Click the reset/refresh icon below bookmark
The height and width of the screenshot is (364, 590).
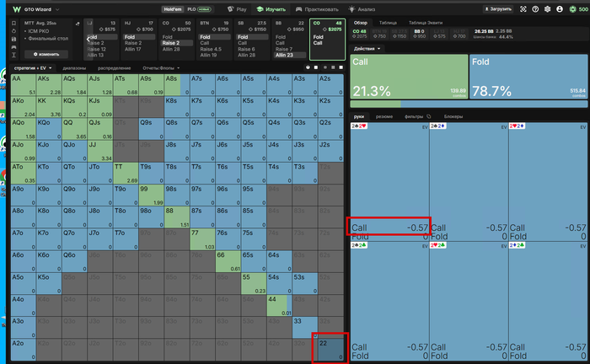tap(14, 31)
